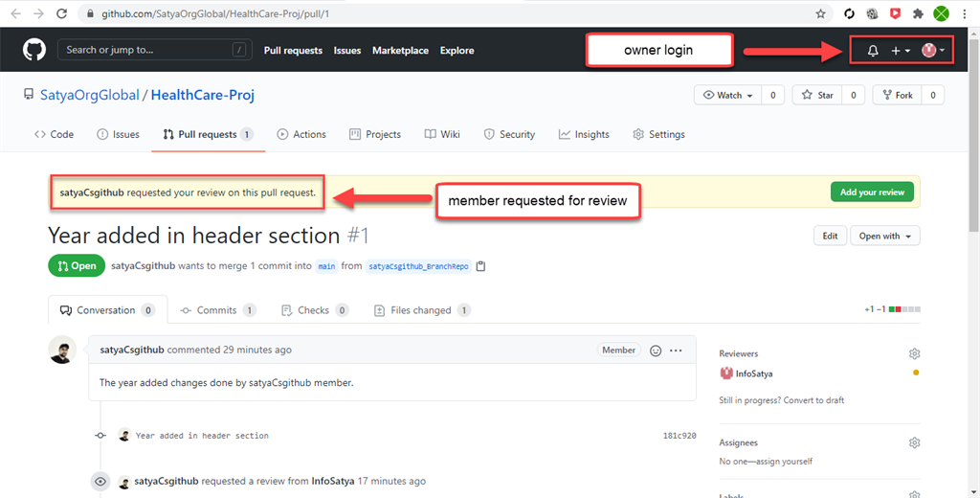The height and width of the screenshot is (498, 980).
Task: Copy the branch name with clipboard icon
Action: point(480,266)
